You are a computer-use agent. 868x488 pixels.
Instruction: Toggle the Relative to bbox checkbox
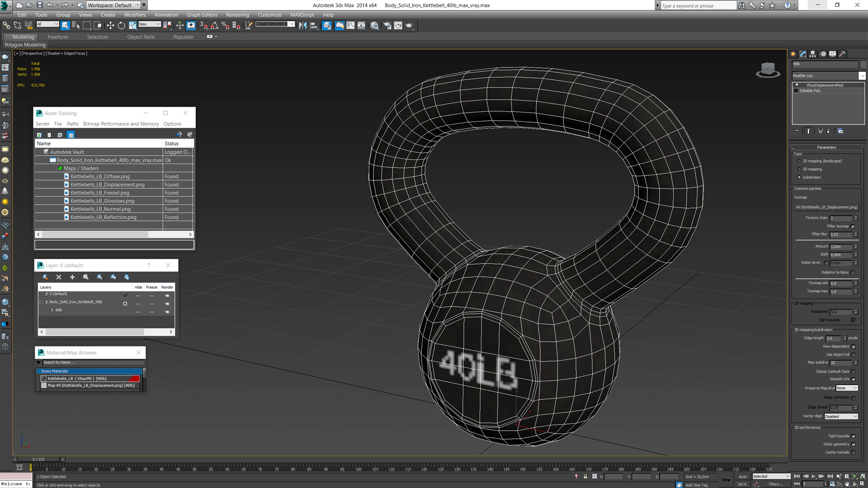pyautogui.click(x=853, y=272)
